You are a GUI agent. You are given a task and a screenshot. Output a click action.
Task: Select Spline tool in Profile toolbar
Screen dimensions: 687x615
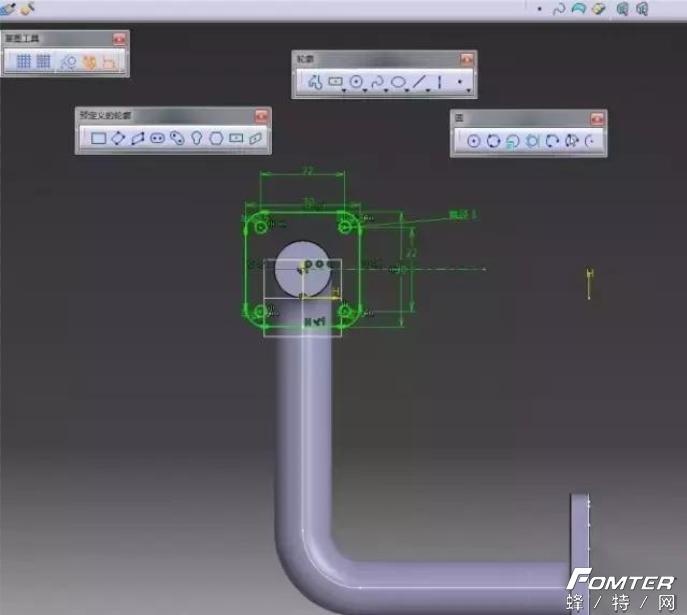click(377, 81)
